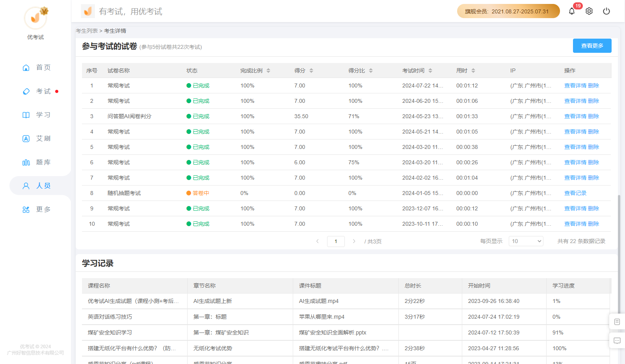Sort by 得分比 column arrows

(371, 71)
